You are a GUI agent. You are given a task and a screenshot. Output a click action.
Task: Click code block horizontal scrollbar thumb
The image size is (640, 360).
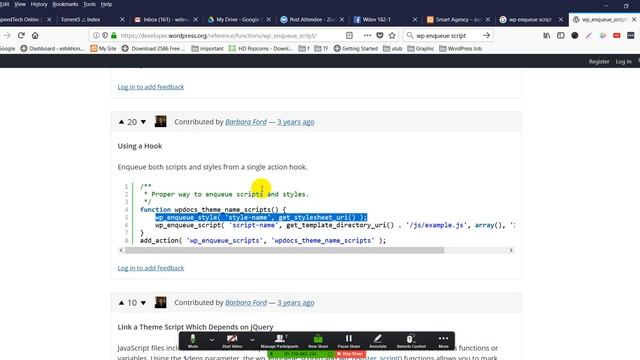click(284, 250)
